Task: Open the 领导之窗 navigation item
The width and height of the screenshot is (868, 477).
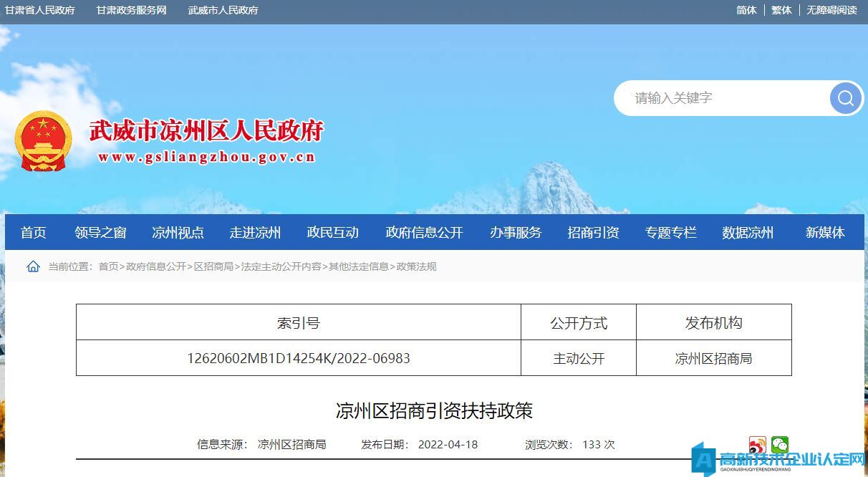Action: point(100,232)
